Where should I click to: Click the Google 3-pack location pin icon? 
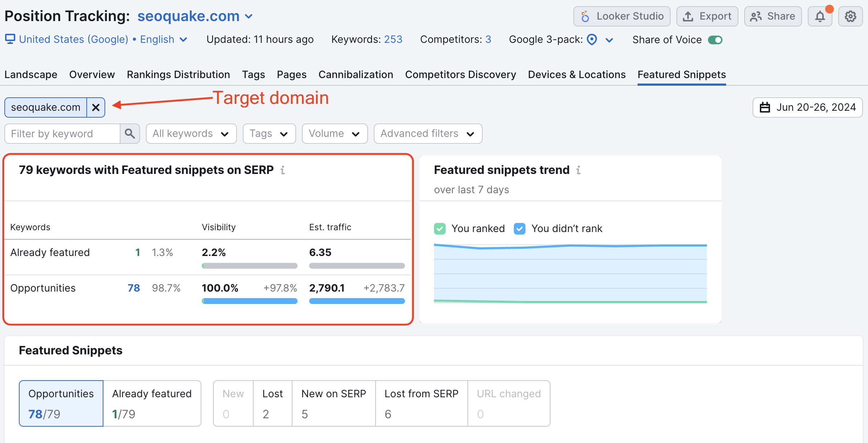(x=592, y=39)
